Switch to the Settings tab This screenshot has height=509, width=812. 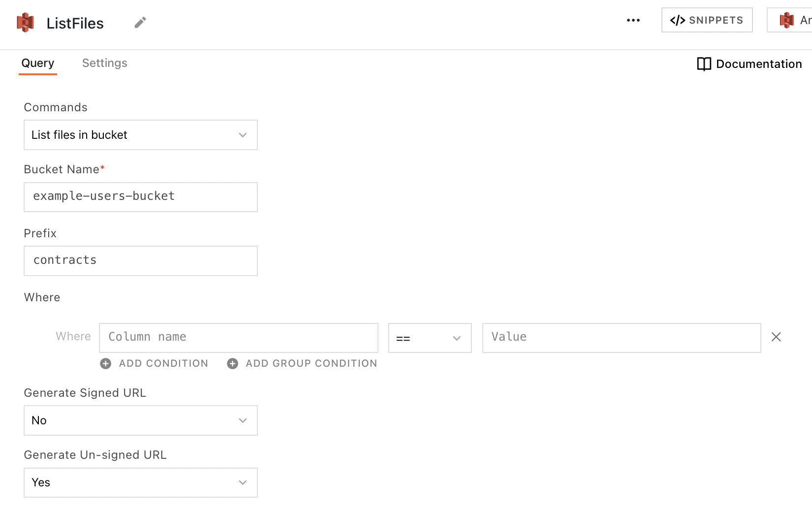(x=104, y=63)
